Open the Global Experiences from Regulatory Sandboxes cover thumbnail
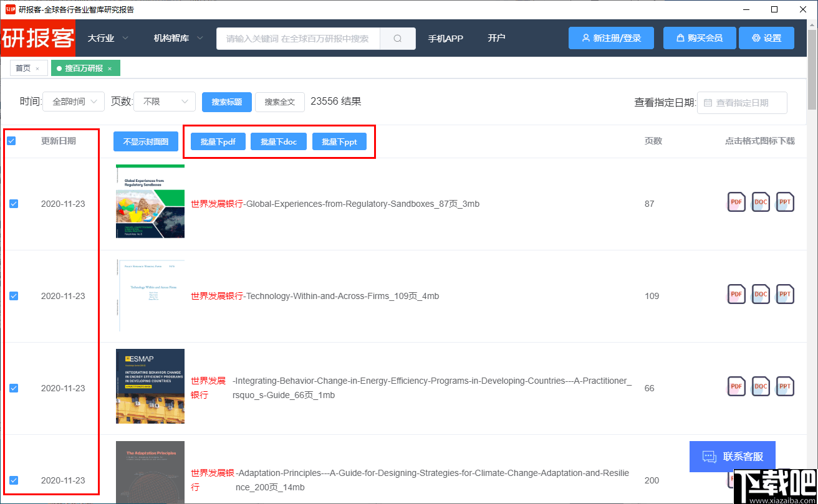Image resolution: width=818 pixels, height=504 pixels. [150, 201]
